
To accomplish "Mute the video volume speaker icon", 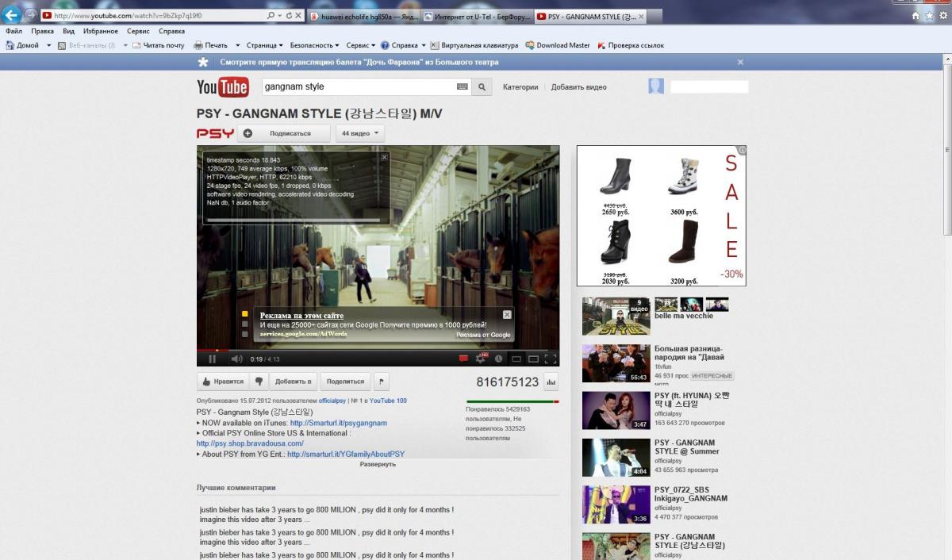I will (x=236, y=359).
